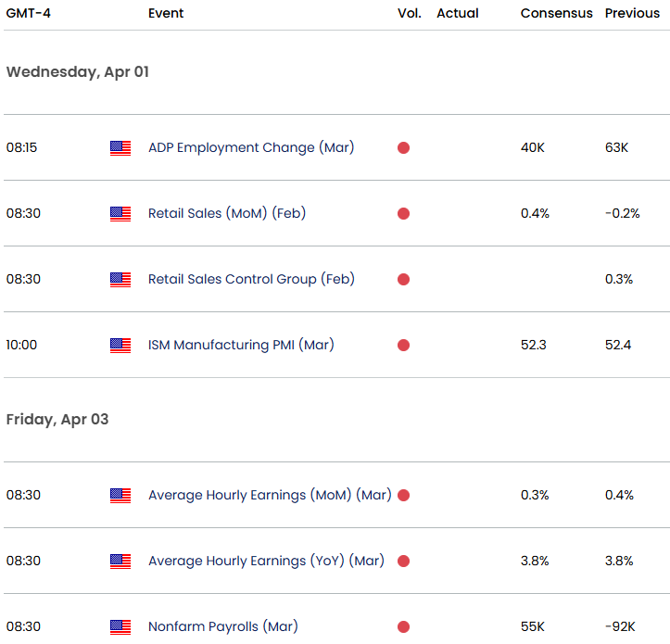Collapse the Friday, Apr 03 date section
Viewport: 670px width, 644px height.
coord(57,420)
